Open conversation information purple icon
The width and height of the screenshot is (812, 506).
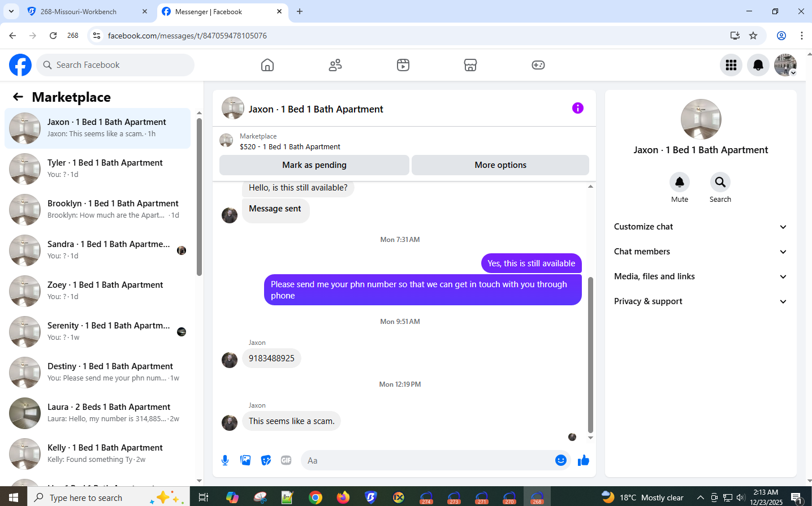pos(577,108)
